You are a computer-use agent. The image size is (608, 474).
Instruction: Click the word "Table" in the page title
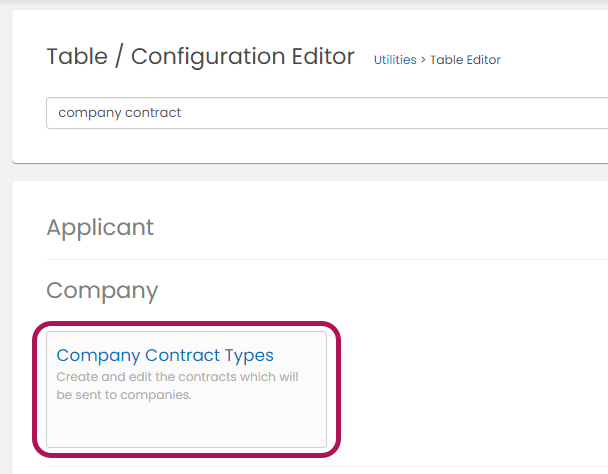tap(76, 57)
